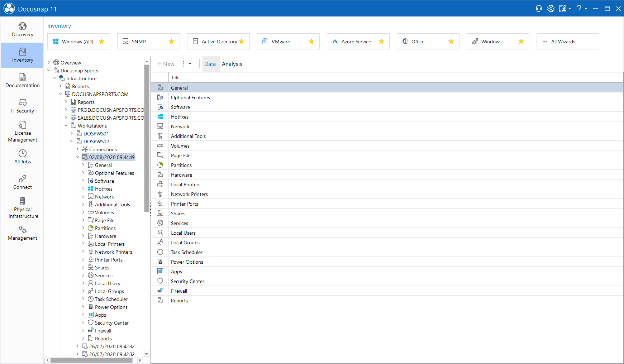
Task: Expand the Overview tree node
Action: tap(49, 63)
